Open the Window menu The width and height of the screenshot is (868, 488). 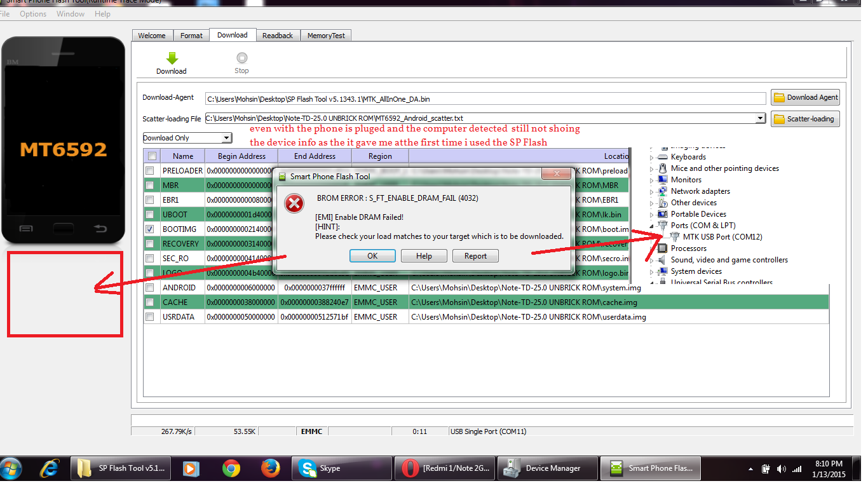[71, 14]
